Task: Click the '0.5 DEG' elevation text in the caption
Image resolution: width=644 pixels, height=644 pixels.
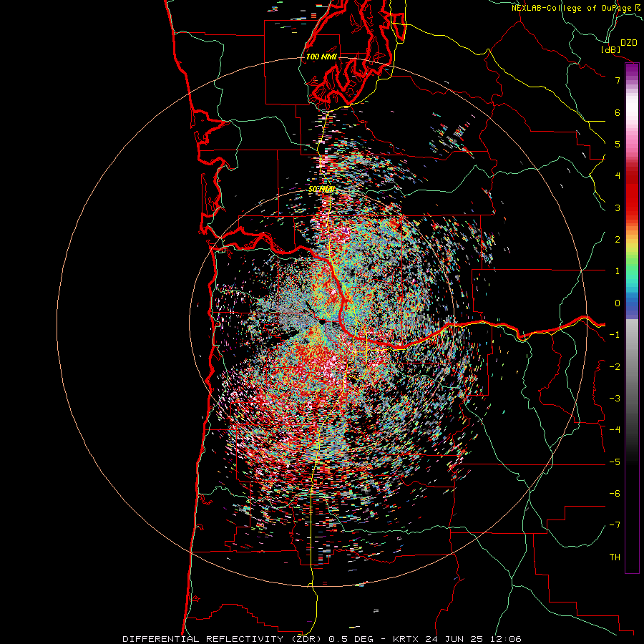Action: [351, 639]
